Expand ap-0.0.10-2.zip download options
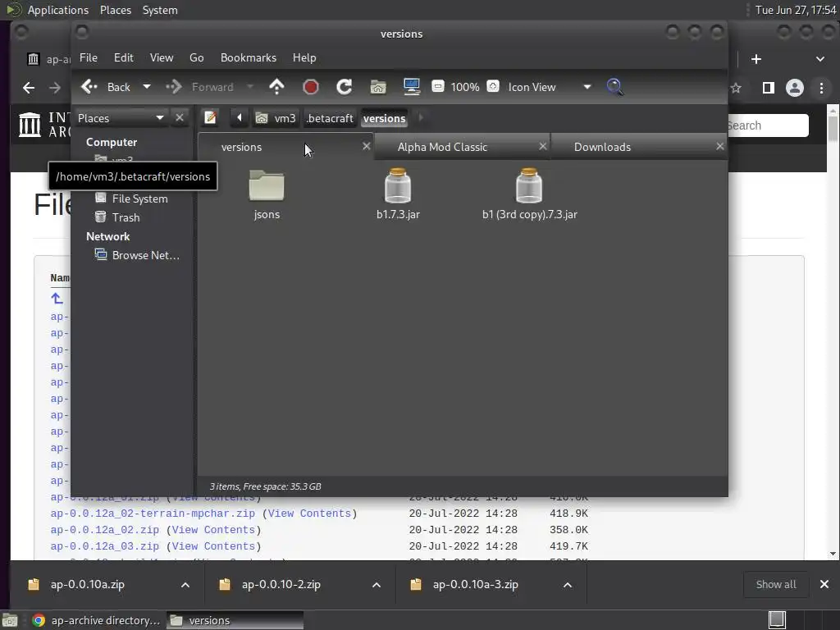Image resolution: width=840 pixels, height=630 pixels. click(376, 584)
